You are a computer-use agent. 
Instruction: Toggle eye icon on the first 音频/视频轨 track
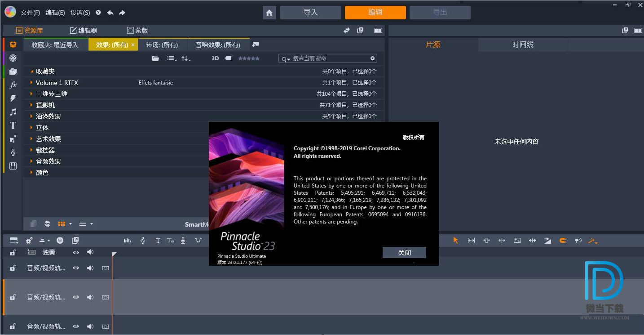click(76, 268)
